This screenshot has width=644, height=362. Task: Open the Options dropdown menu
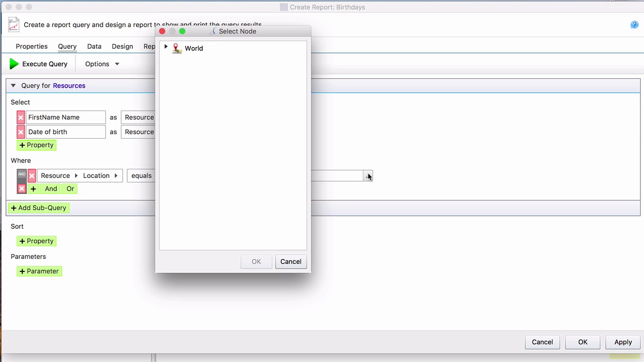[102, 64]
